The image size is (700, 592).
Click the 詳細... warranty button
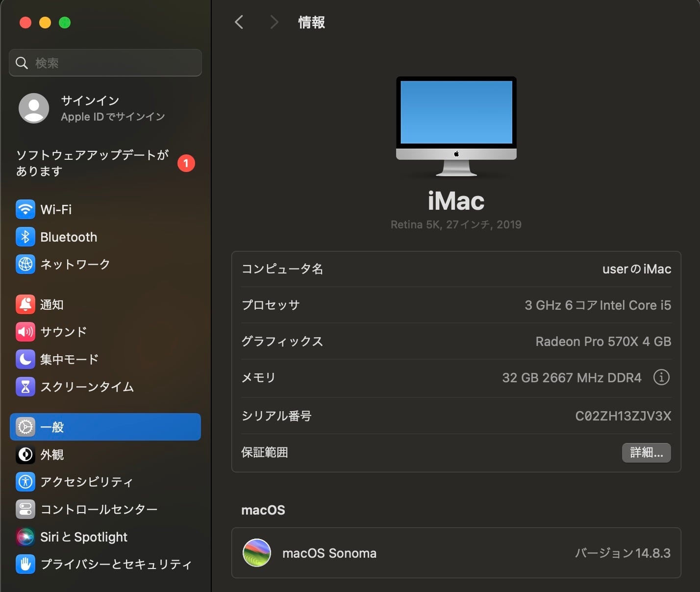coord(646,452)
